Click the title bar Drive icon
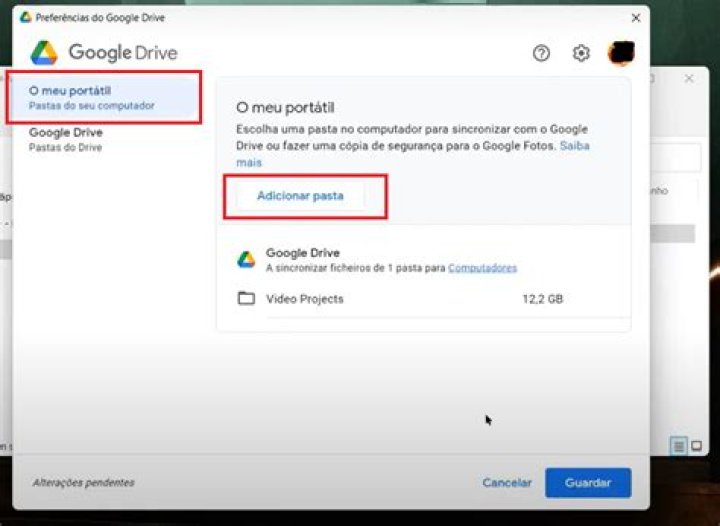 tap(26, 17)
